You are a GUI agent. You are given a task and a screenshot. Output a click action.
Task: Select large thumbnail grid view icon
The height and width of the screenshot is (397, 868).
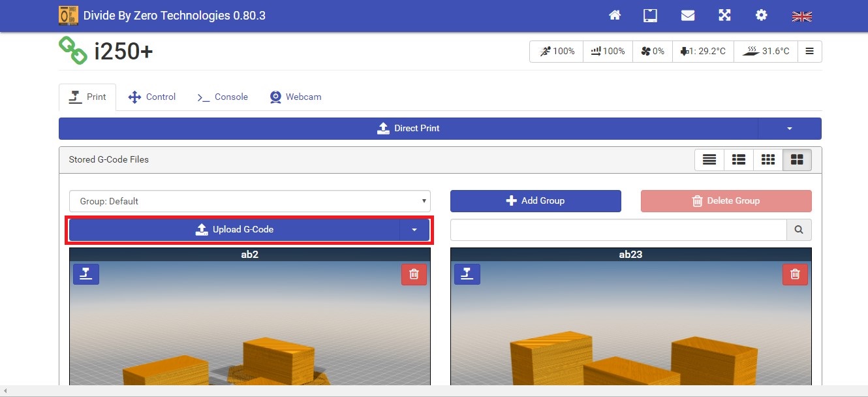click(797, 159)
